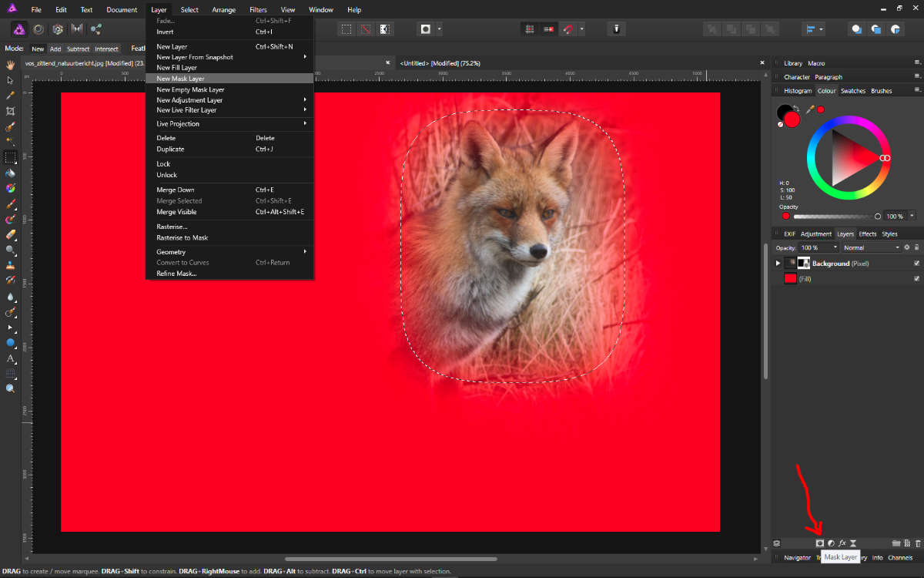Select the Flood Fill tool
Viewport: 924px width, 578px height.
11,173
